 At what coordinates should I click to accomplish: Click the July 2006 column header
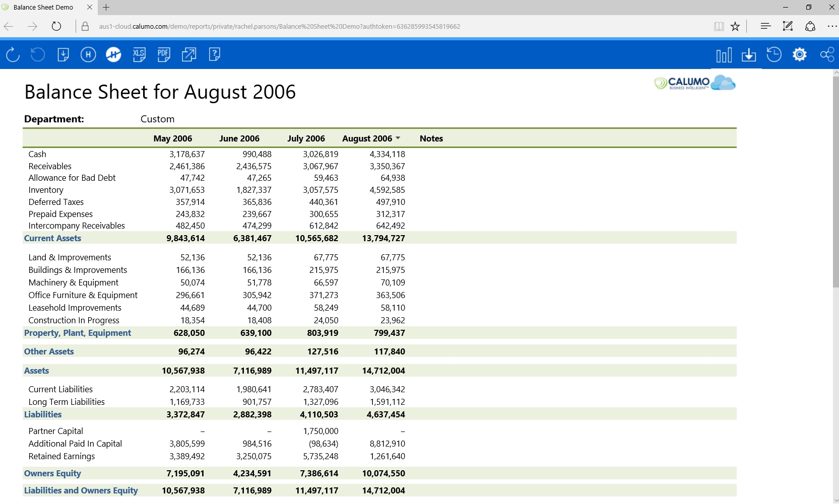pos(306,138)
